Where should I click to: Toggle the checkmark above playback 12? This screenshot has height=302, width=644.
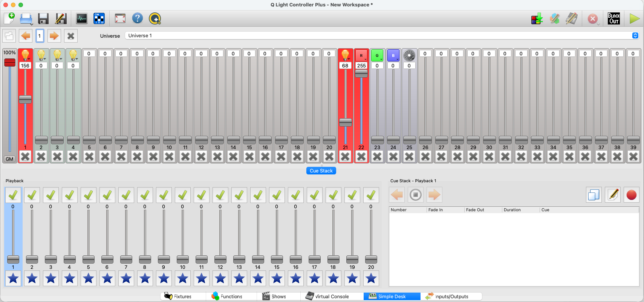pyautogui.click(x=220, y=195)
